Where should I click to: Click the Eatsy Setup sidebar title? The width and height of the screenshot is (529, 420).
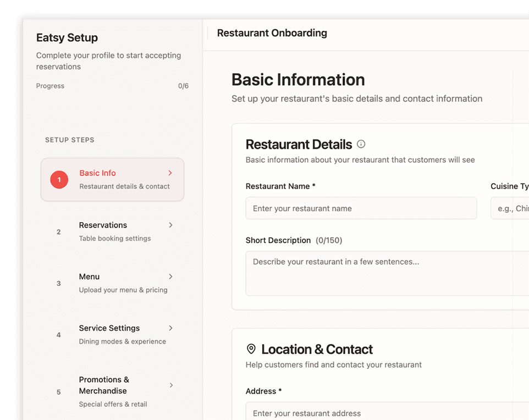coord(67,37)
